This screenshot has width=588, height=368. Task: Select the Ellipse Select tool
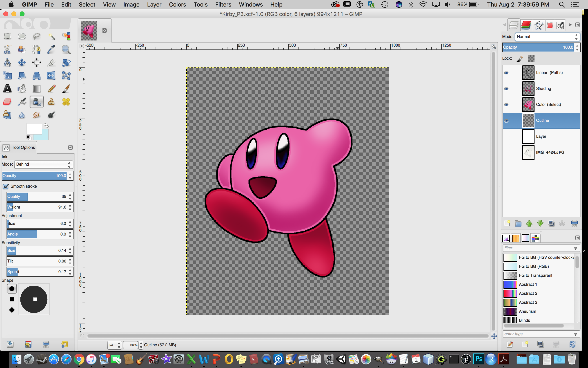pyautogui.click(x=22, y=36)
